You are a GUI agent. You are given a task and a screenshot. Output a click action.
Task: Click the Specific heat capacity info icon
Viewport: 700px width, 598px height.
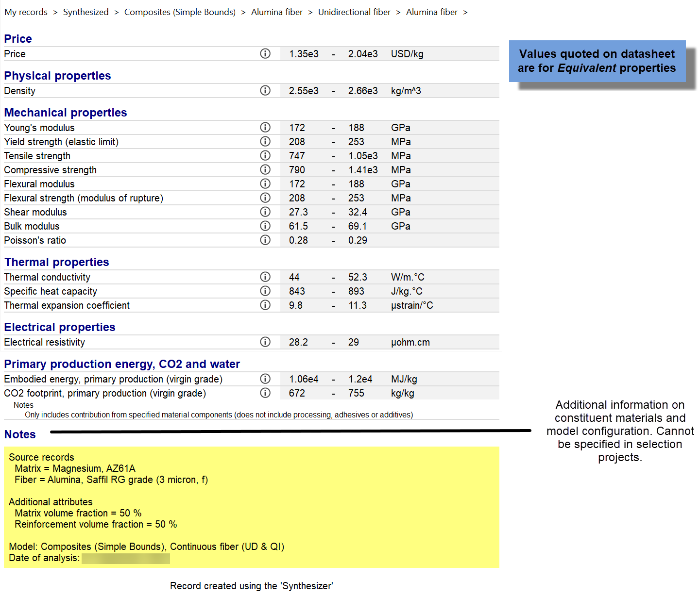tap(265, 291)
